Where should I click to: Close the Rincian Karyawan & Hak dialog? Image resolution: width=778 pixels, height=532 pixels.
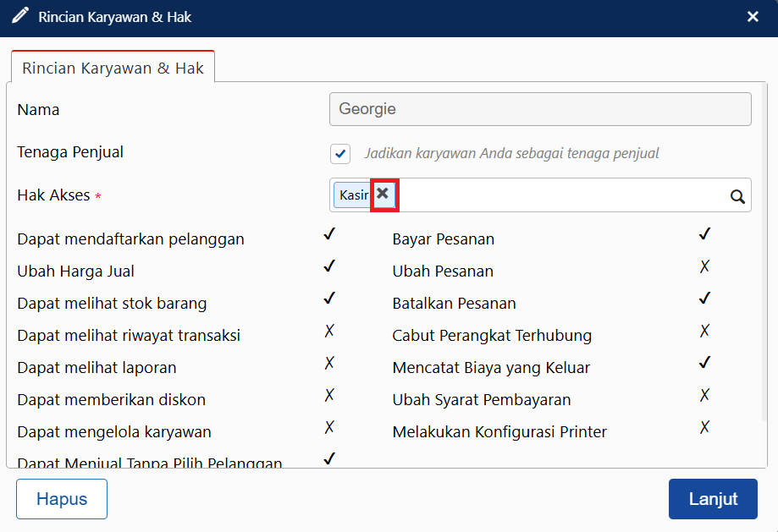753,16
